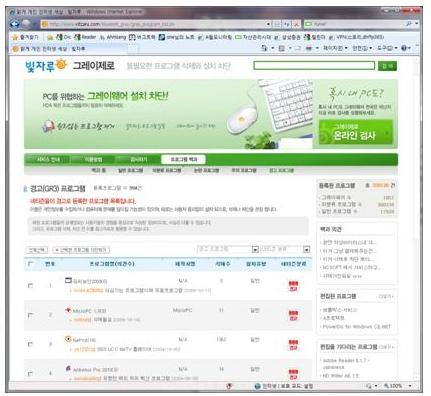Open the search provider dropdown arrow
The image size is (431, 396).
click(x=416, y=24)
